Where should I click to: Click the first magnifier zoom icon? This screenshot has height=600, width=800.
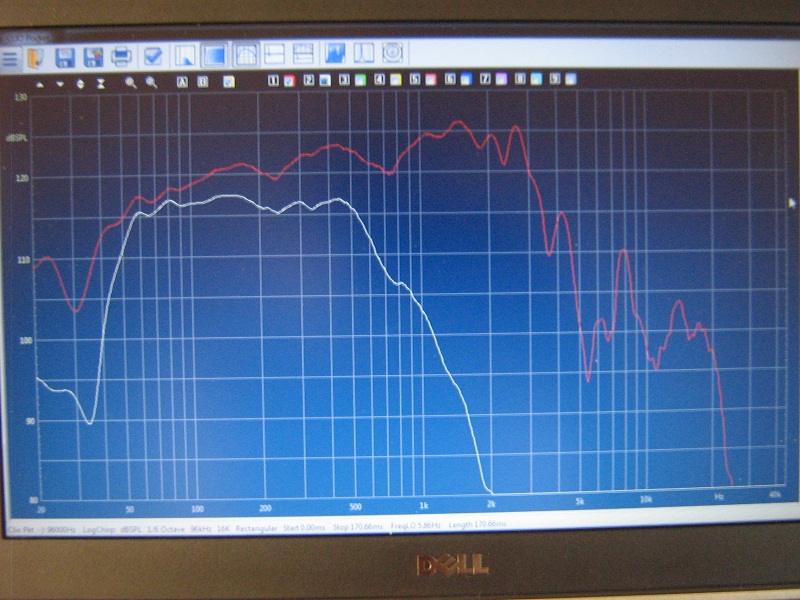click(131, 83)
